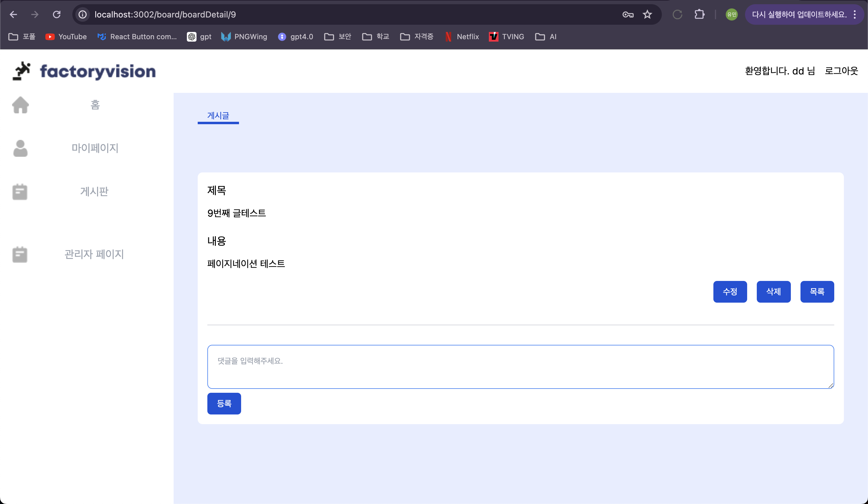Open the YouTube bookmark
The height and width of the screenshot is (504, 868).
point(66,36)
